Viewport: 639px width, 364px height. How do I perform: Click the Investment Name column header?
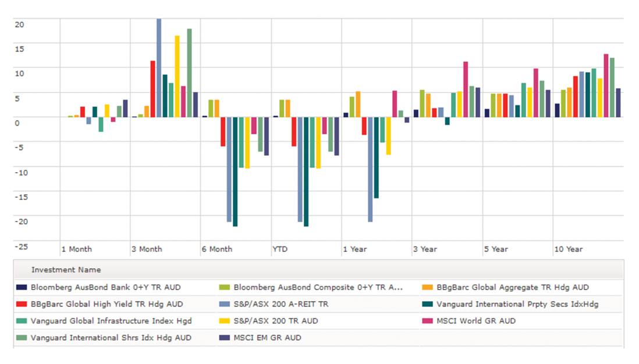coord(66,270)
